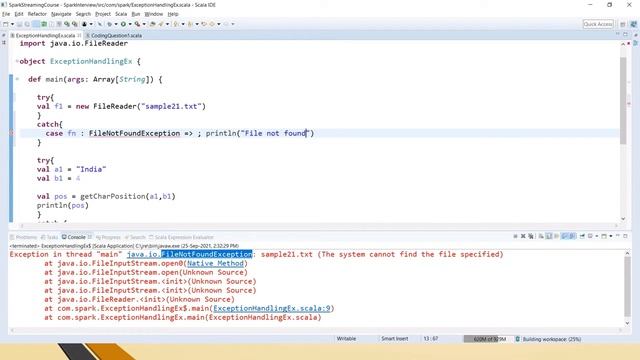The height and width of the screenshot is (360, 640).
Task: Open the Window menu
Action: tap(154, 14)
